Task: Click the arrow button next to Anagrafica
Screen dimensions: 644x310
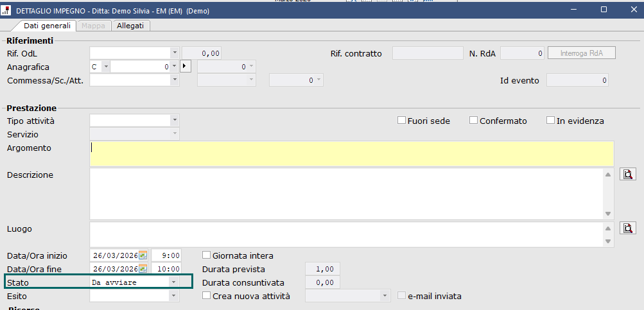Action: 186,66
